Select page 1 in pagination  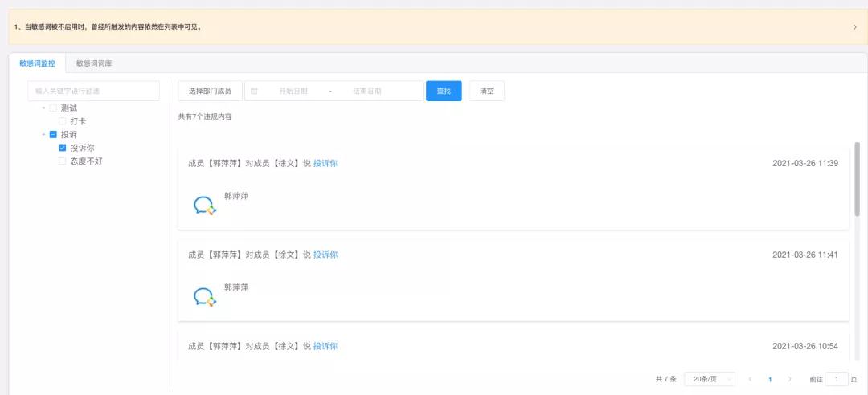click(x=770, y=380)
